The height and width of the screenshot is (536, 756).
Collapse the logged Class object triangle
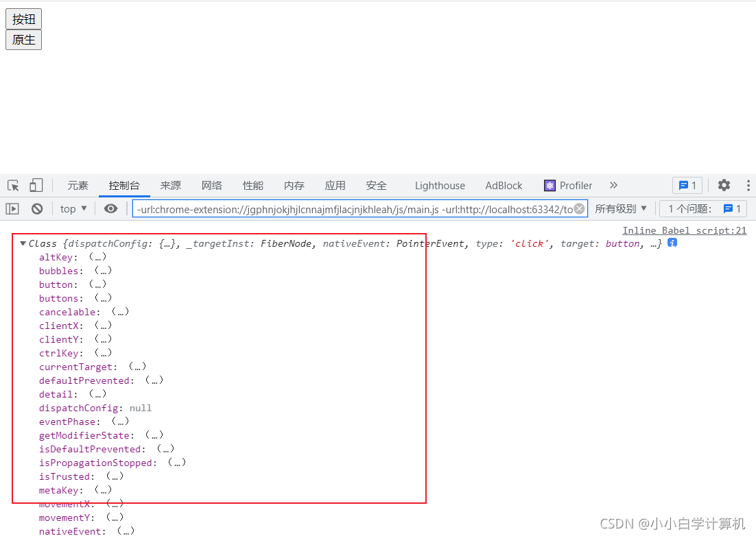point(23,244)
